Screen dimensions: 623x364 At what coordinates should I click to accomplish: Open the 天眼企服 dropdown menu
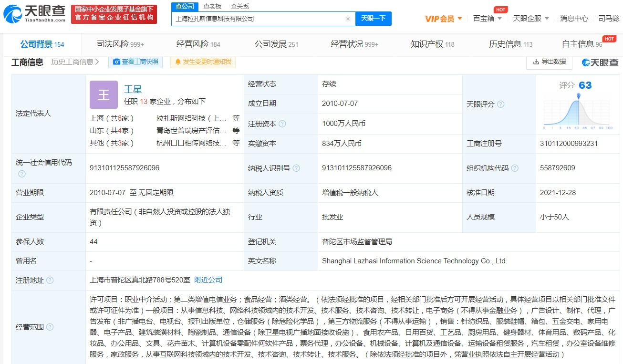pyautogui.click(x=531, y=19)
